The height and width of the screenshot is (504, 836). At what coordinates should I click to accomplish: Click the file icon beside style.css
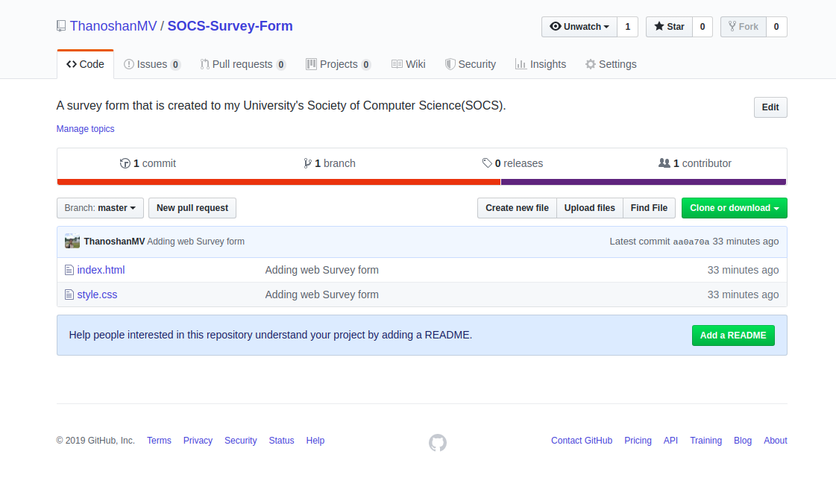pos(69,294)
